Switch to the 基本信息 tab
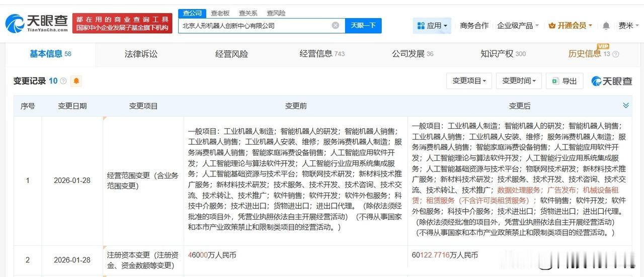This screenshot has height=277, width=644. [50, 54]
